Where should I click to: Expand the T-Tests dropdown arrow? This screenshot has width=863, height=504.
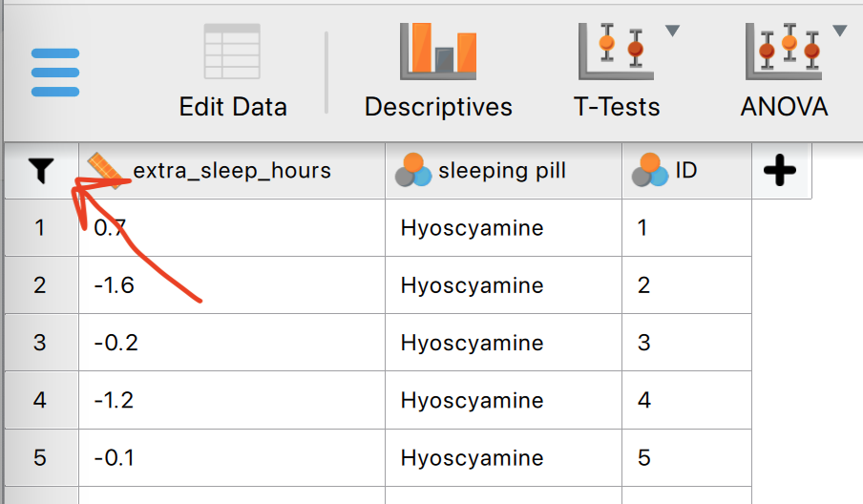[x=673, y=31]
